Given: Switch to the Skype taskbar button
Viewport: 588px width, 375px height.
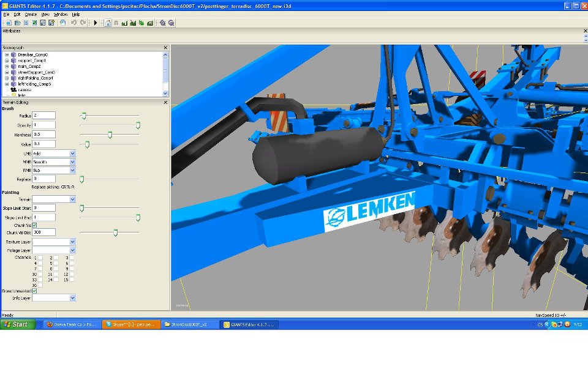Looking at the screenshot, I should point(131,324).
